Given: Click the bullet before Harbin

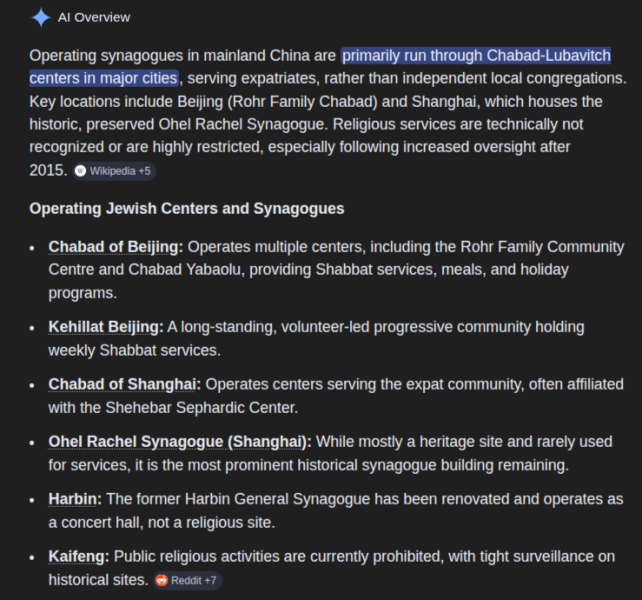Looking at the screenshot, I should click(32, 500).
